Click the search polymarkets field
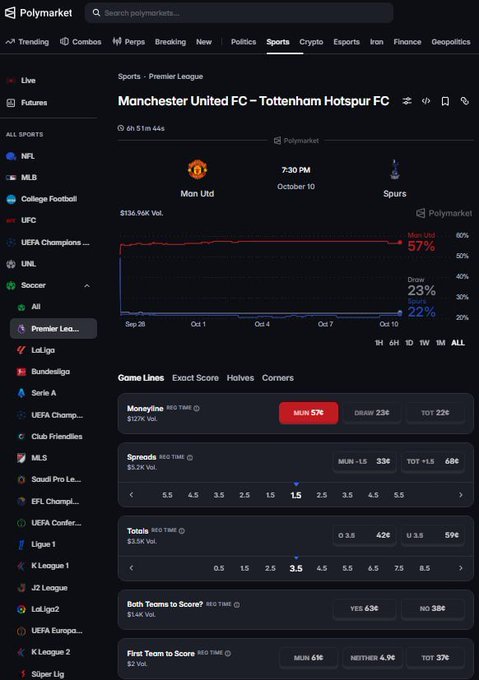Screen dimensions: 479x680 pyautogui.click(x=239, y=13)
